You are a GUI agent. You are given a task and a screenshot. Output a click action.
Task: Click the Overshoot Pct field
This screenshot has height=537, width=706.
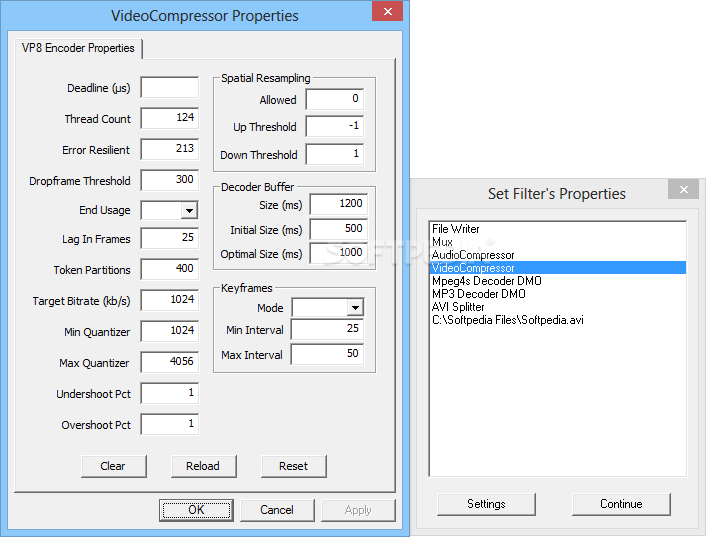pos(170,424)
